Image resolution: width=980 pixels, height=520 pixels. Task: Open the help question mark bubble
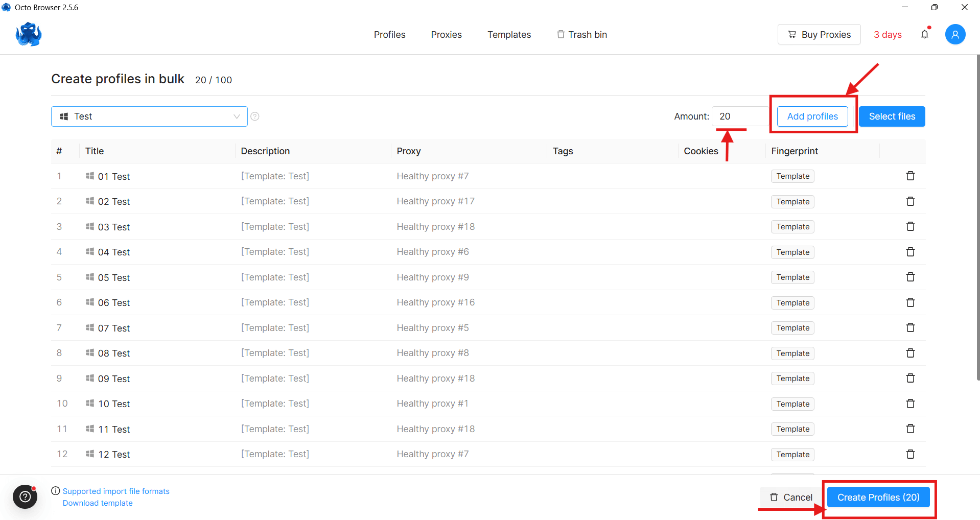[x=25, y=497]
